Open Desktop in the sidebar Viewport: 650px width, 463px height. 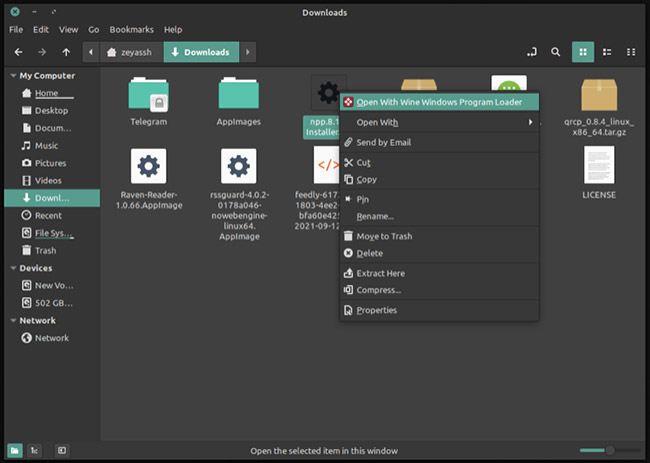tap(52, 111)
